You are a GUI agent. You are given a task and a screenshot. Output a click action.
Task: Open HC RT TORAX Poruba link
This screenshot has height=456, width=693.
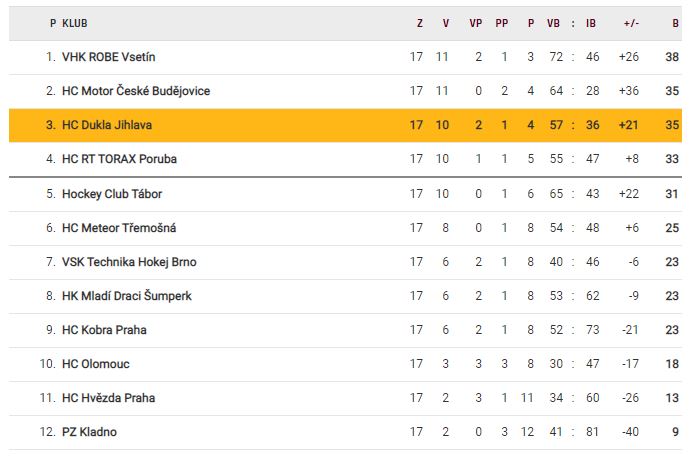119,159
